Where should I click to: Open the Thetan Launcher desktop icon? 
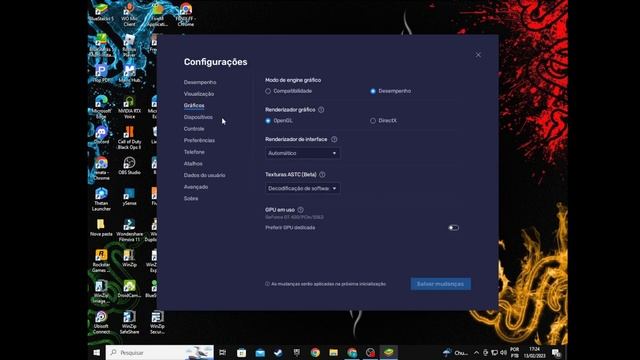101,199
